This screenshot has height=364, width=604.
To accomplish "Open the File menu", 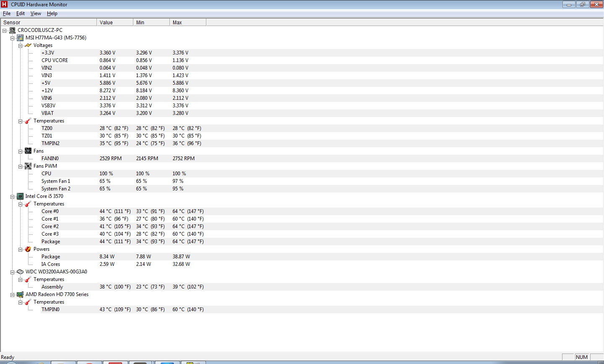I will pos(7,13).
